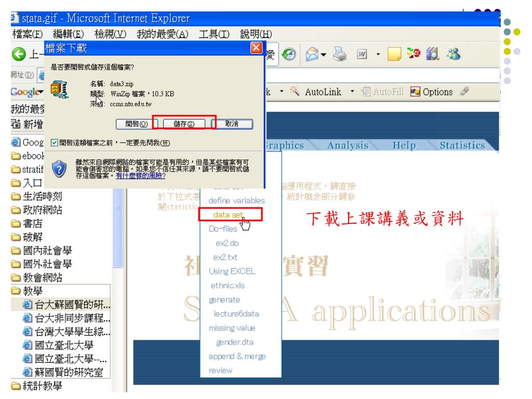Expand dropdown arrow next to Word edit icon

378,54
